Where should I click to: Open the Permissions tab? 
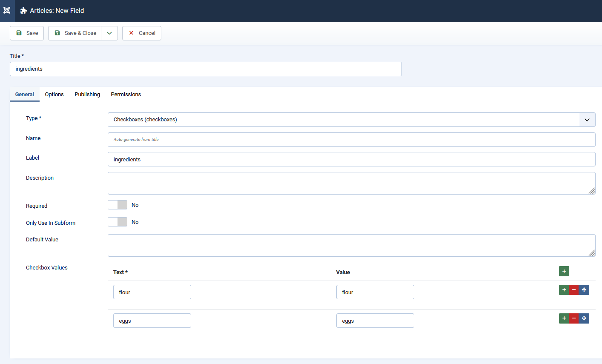126,95
